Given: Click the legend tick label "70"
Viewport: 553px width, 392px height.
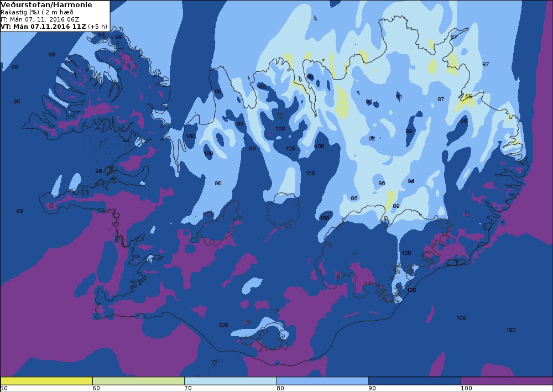Looking at the screenshot, I should (x=188, y=389).
